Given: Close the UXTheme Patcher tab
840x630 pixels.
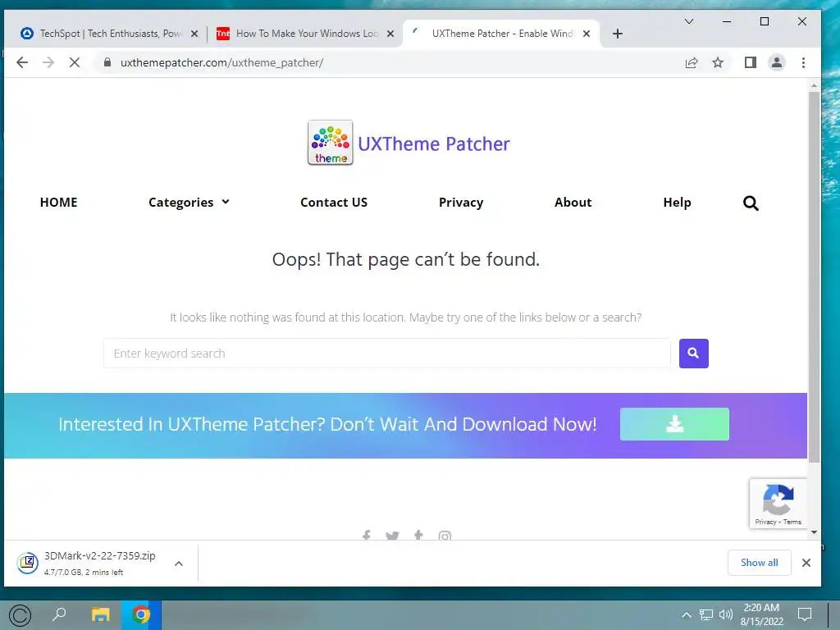Looking at the screenshot, I should pos(587,34).
